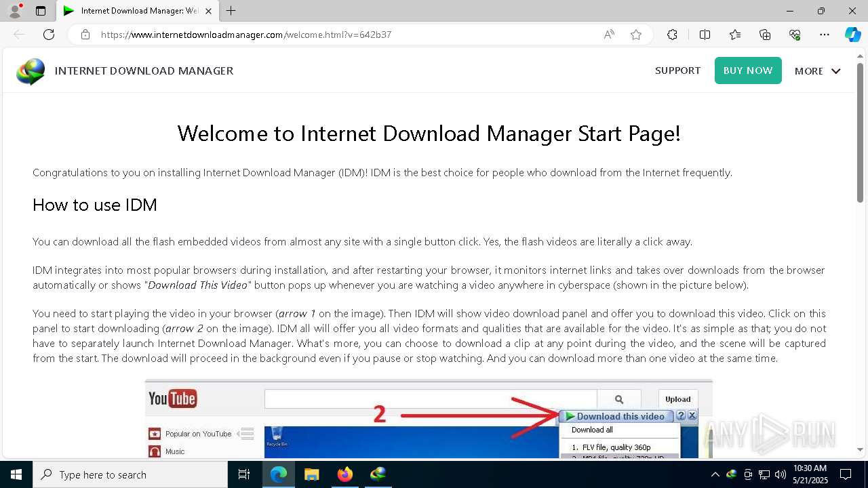This screenshot has height=488, width=868.
Task: Click the Type here to search box
Action: pos(130,474)
